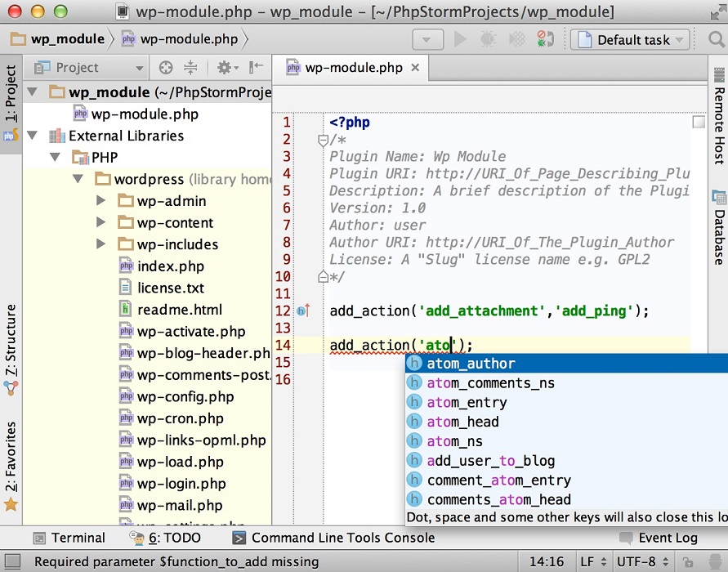Switch to the Database side tab

pos(719,227)
